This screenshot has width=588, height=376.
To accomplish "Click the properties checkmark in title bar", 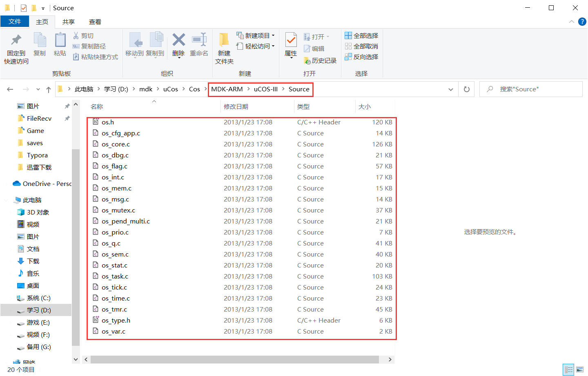I will tap(24, 8).
